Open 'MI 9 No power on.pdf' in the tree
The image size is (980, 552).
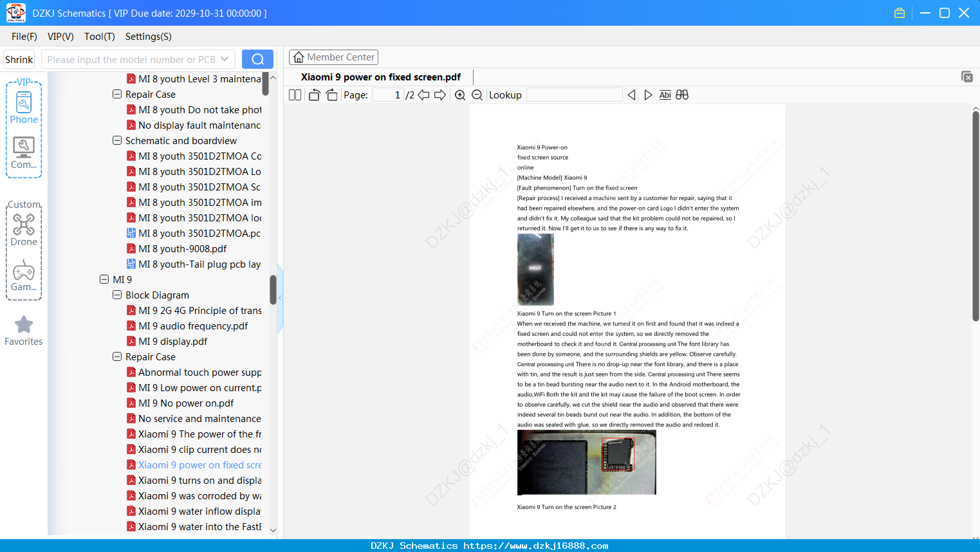186,403
